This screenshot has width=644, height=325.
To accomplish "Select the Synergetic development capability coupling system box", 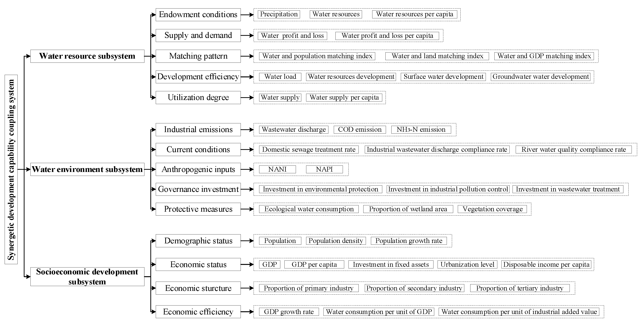I will (11, 169).
